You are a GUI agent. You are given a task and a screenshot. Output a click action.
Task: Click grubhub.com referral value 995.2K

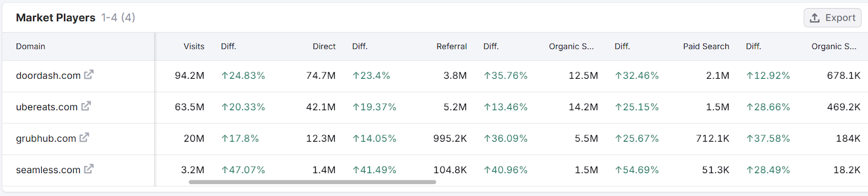[x=450, y=138]
